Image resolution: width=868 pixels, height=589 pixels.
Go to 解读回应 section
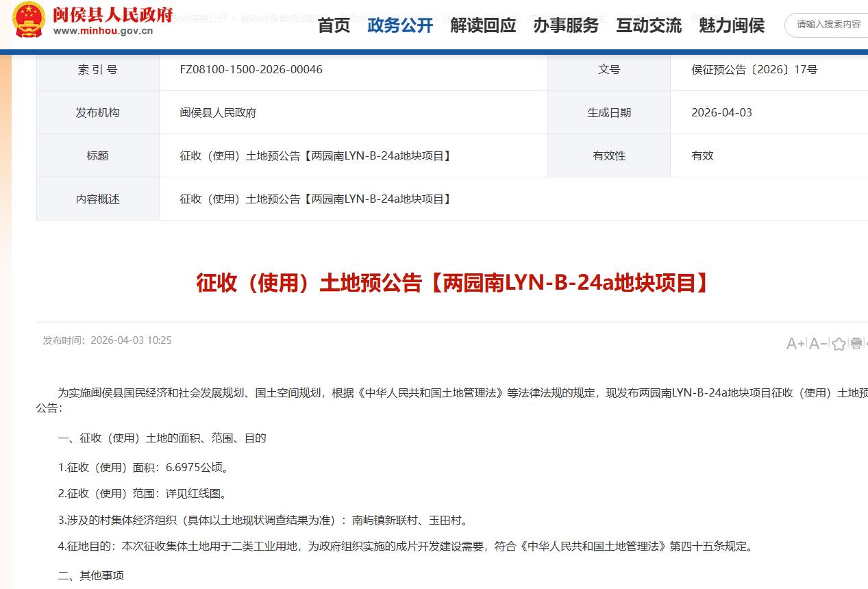tap(483, 26)
